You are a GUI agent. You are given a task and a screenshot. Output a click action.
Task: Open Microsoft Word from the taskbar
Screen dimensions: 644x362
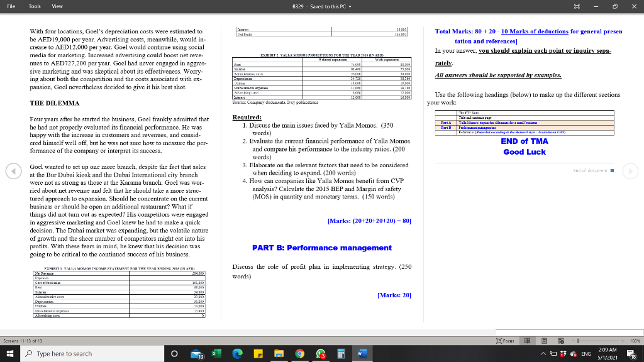pyautogui.click(x=363, y=353)
